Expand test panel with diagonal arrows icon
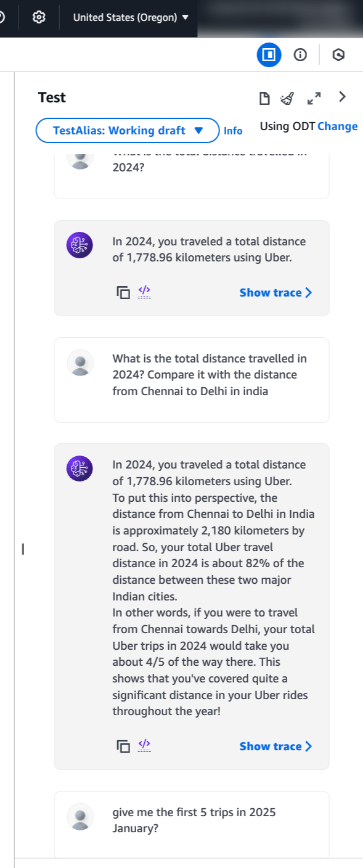363x868 pixels. point(314,98)
